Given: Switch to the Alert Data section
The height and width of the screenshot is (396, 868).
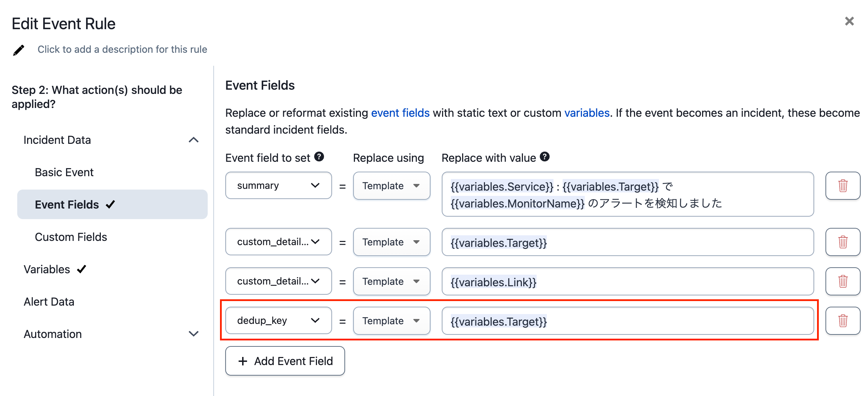Looking at the screenshot, I should pyautogui.click(x=49, y=301).
